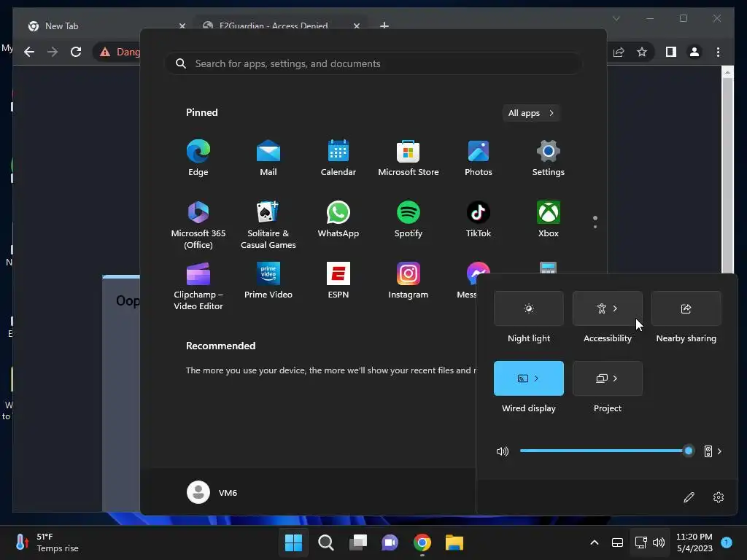
Task: Toggle Chrome side panel
Action: [x=671, y=52]
